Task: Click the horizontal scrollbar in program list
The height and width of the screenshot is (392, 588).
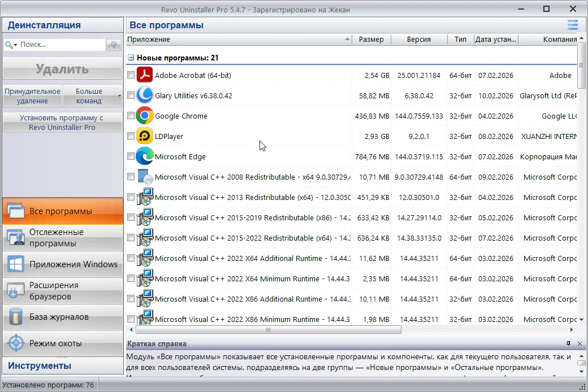Action: click(268, 329)
